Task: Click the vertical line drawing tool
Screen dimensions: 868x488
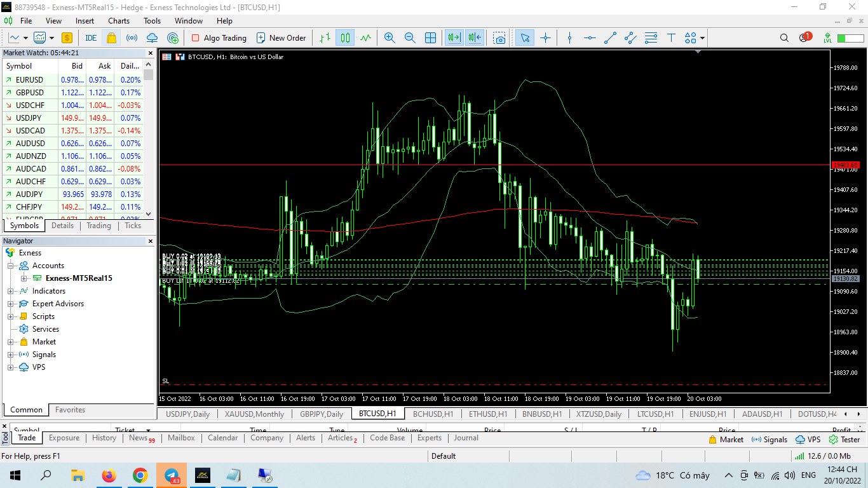Action: (x=569, y=38)
